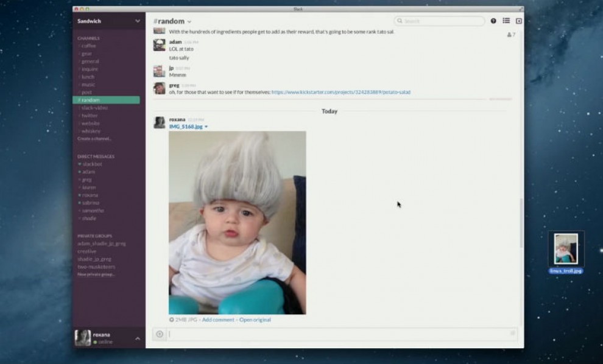Click the PRIVATE GROUPS section header
The height and width of the screenshot is (364, 603).
coord(94,236)
